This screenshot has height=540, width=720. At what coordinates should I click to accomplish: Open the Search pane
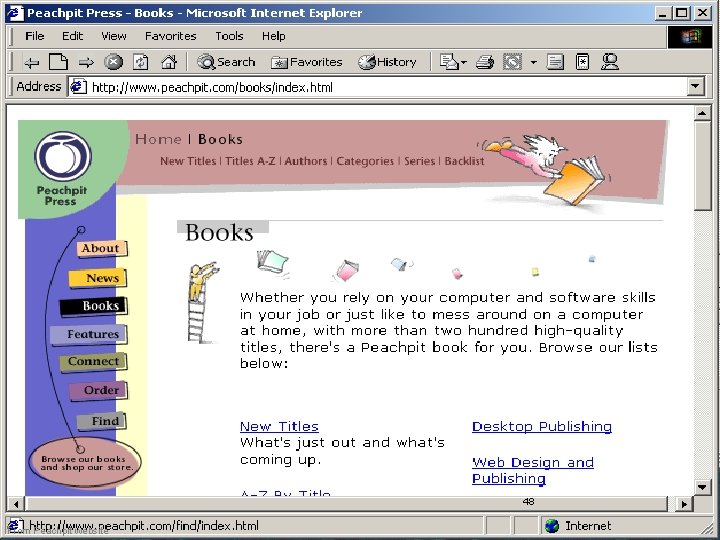tap(225, 62)
